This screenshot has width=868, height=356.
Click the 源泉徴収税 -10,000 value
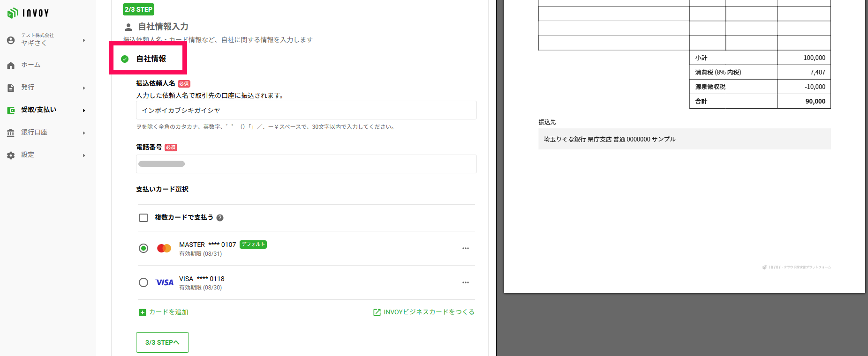(x=815, y=87)
